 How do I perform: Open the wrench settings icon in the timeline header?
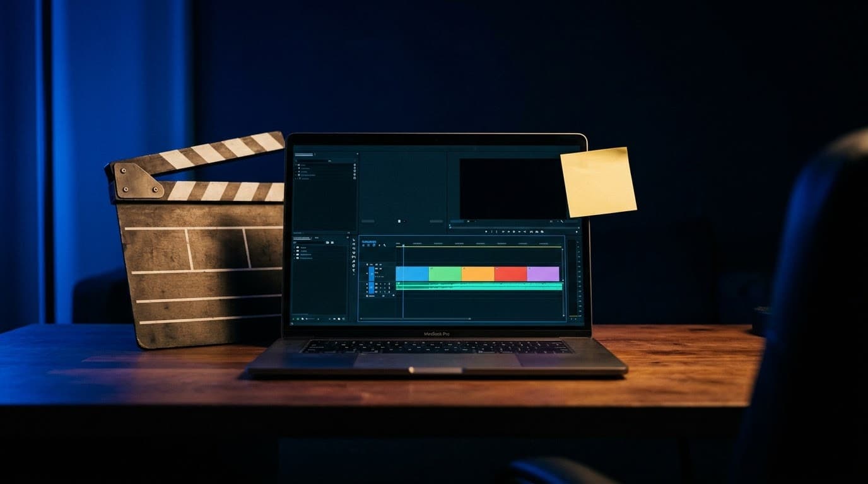(384, 245)
